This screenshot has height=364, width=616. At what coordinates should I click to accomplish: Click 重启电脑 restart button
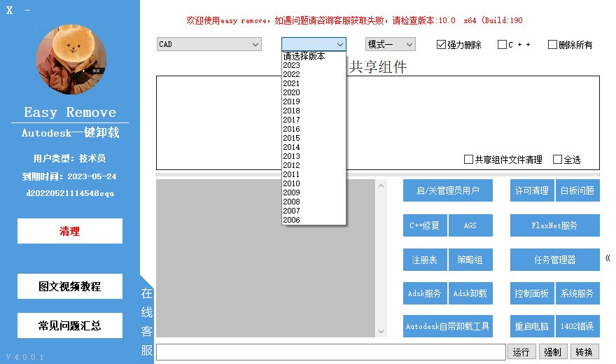pyautogui.click(x=532, y=326)
